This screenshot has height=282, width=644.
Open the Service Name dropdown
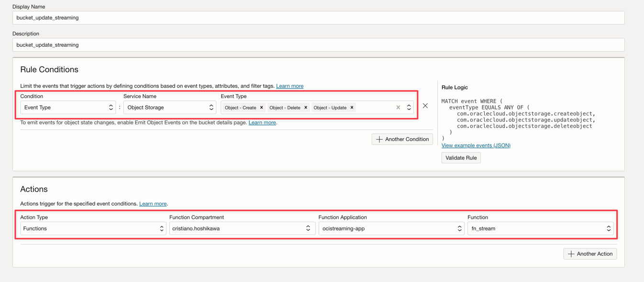[170, 108]
